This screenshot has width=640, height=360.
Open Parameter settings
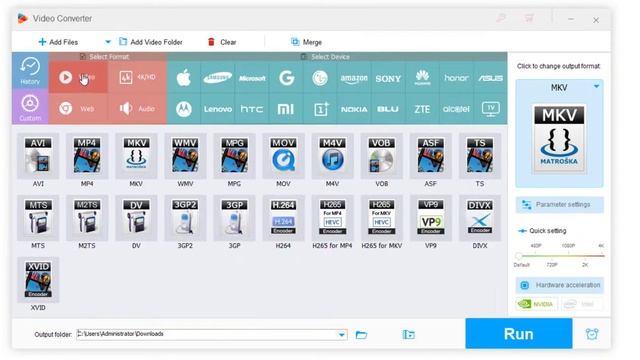(x=560, y=204)
